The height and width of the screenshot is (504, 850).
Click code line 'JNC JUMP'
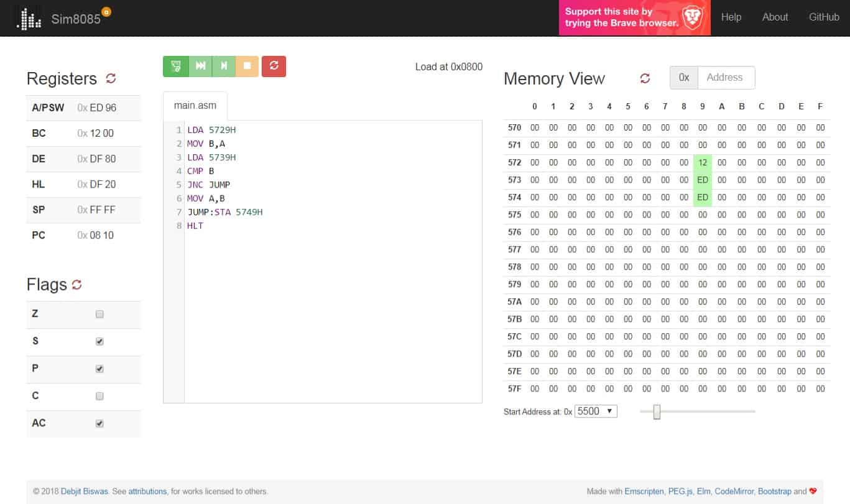208,185
